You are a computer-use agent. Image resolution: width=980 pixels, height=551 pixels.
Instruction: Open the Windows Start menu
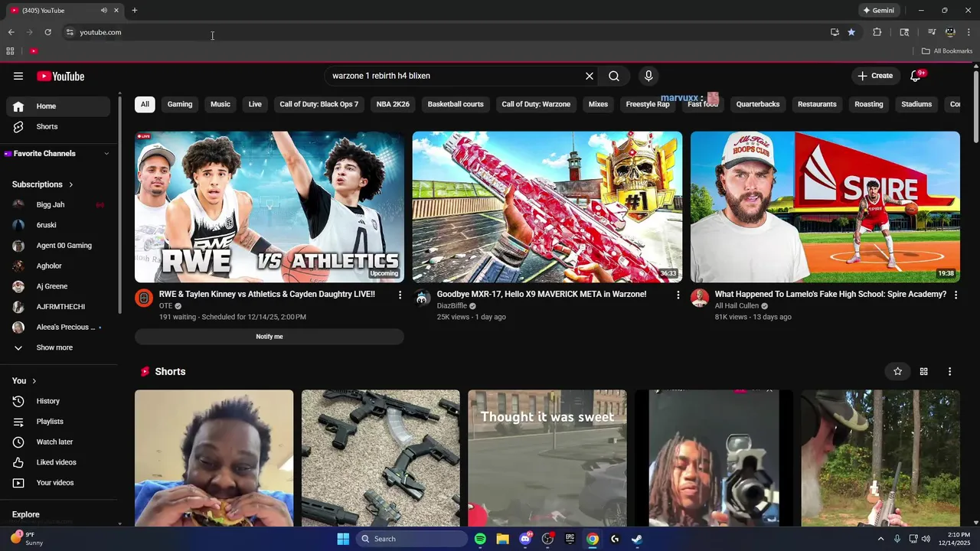coord(343,539)
